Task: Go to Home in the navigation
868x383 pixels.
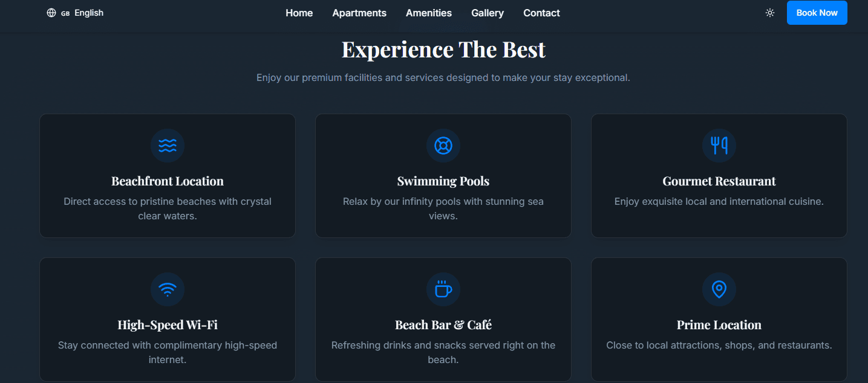Action: point(299,13)
